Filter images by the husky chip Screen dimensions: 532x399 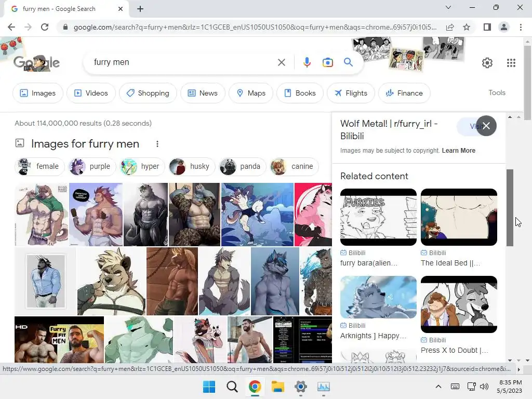coord(192,167)
